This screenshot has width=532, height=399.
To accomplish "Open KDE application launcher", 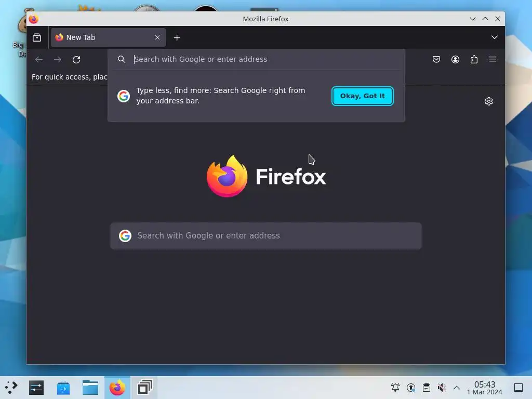I will click(x=11, y=388).
